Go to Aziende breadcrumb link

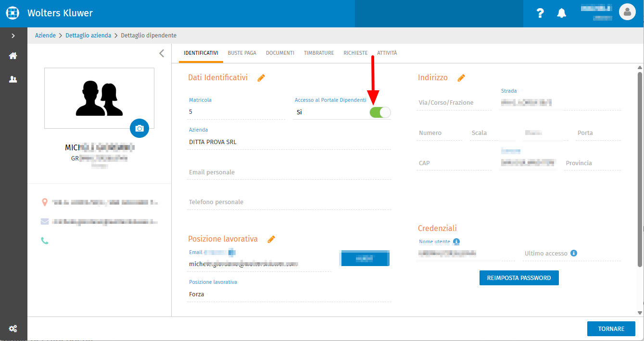coord(45,36)
